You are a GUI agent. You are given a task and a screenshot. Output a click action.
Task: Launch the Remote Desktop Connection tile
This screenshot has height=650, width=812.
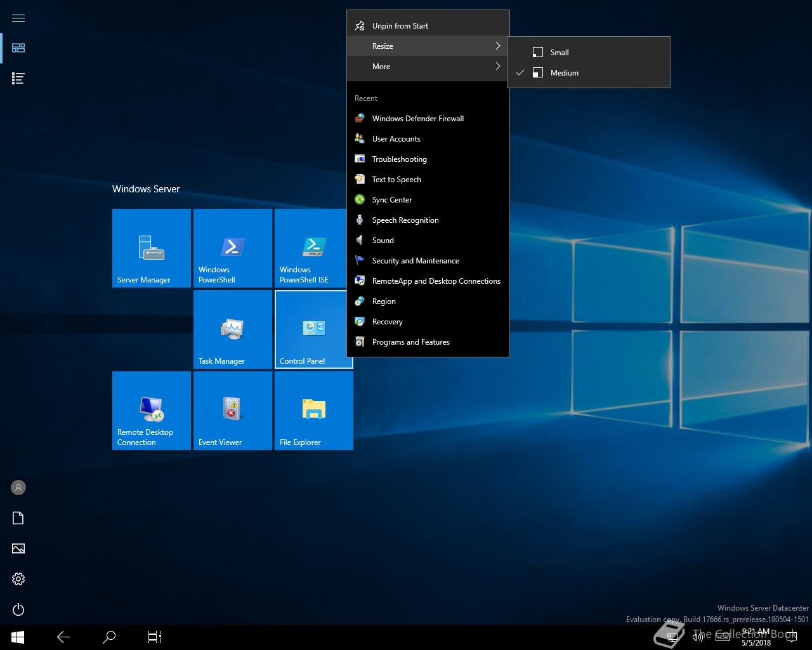pyautogui.click(x=152, y=411)
